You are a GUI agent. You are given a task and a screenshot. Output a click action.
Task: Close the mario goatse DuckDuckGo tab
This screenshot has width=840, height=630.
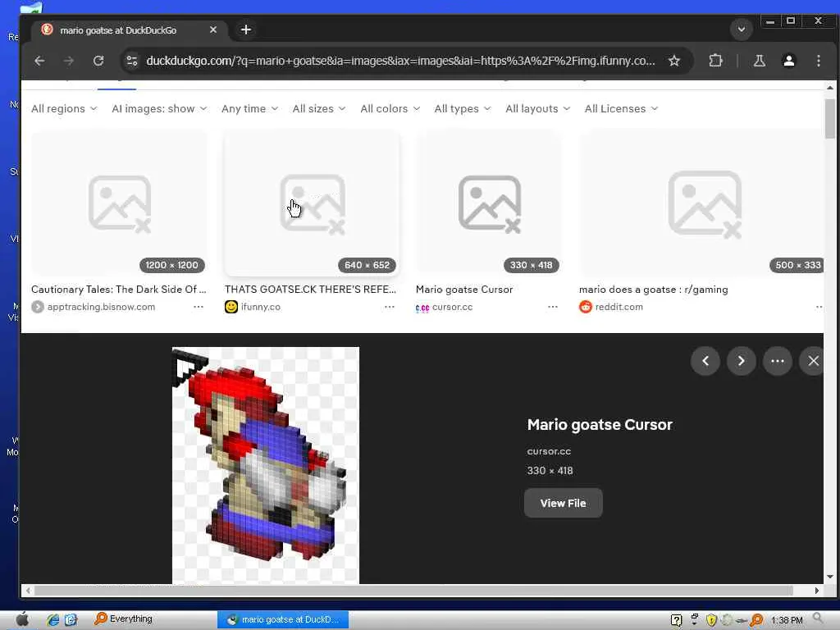213,30
